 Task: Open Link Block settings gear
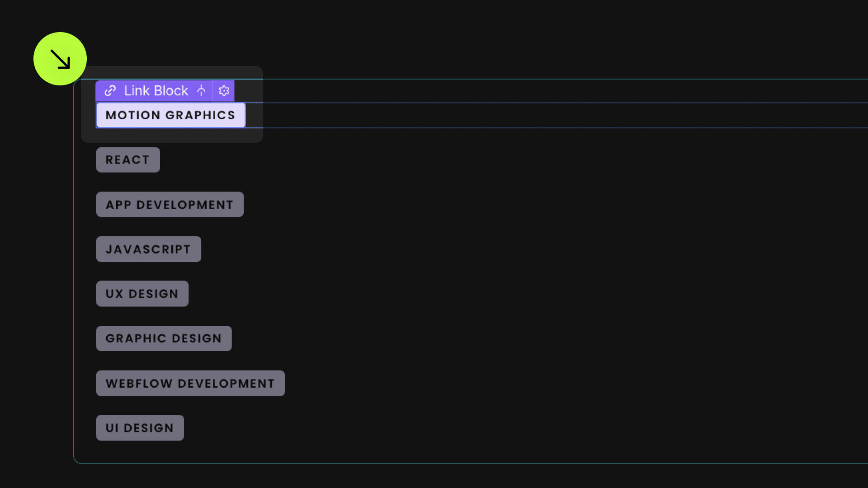coord(224,91)
